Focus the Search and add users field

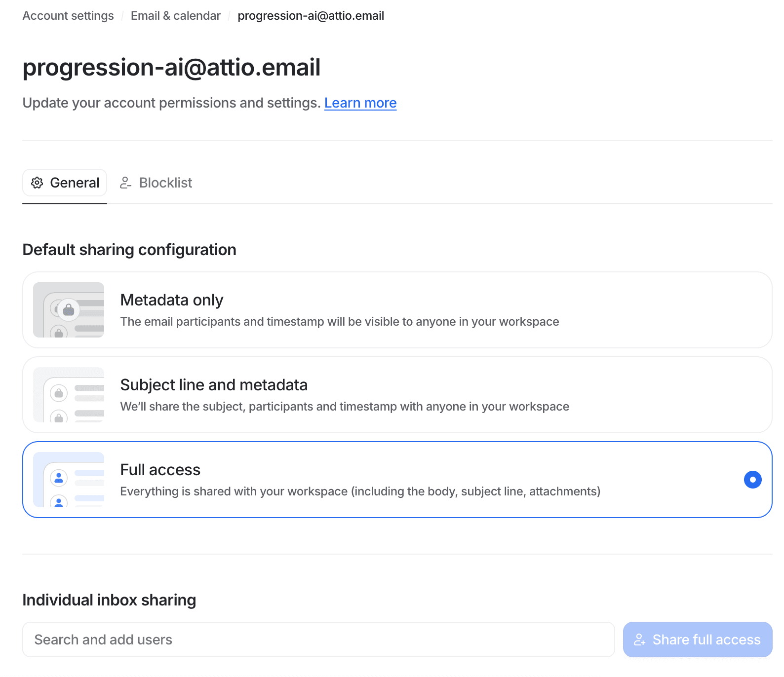318,639
